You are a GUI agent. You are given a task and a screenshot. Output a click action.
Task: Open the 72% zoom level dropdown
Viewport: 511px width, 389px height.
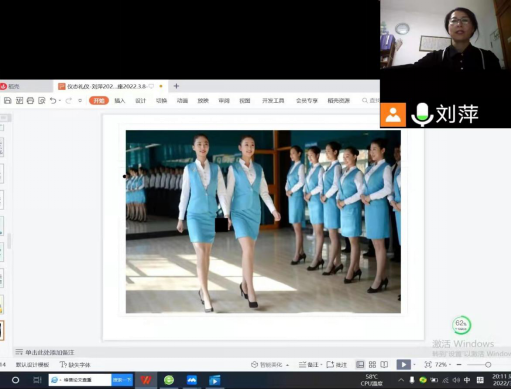coord(443,365)
